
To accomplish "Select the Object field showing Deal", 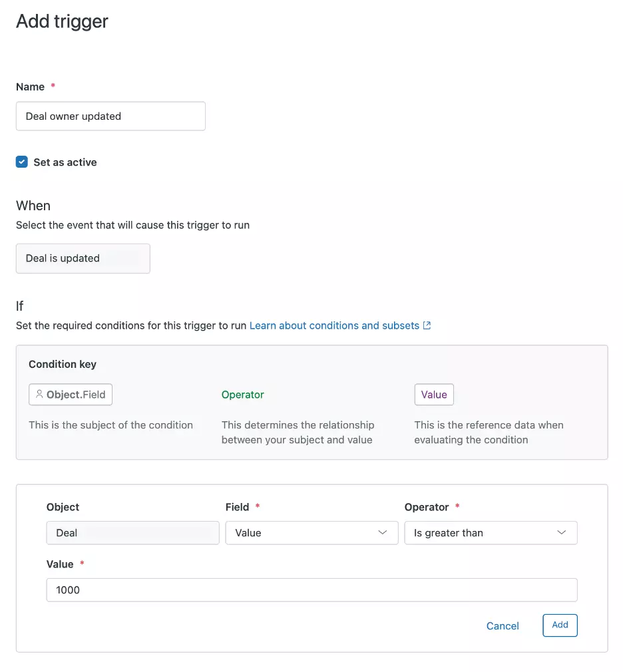I will click(x=132, y=532).
